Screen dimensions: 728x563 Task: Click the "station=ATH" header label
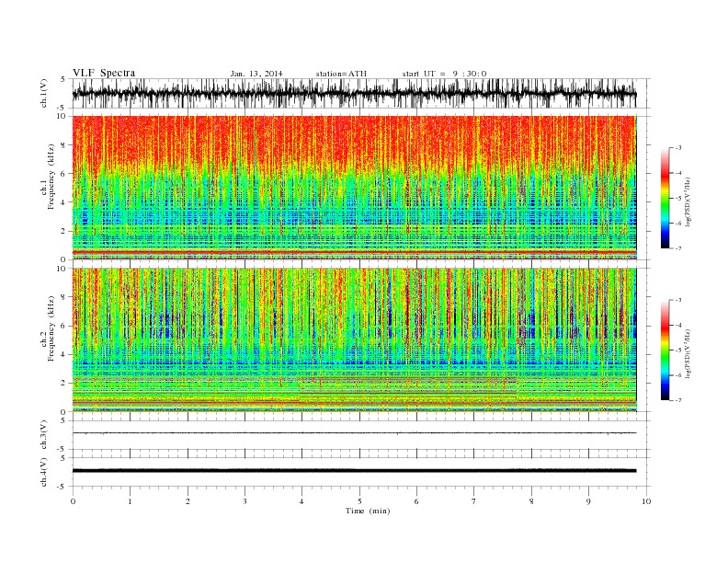[x=341, y=74]
